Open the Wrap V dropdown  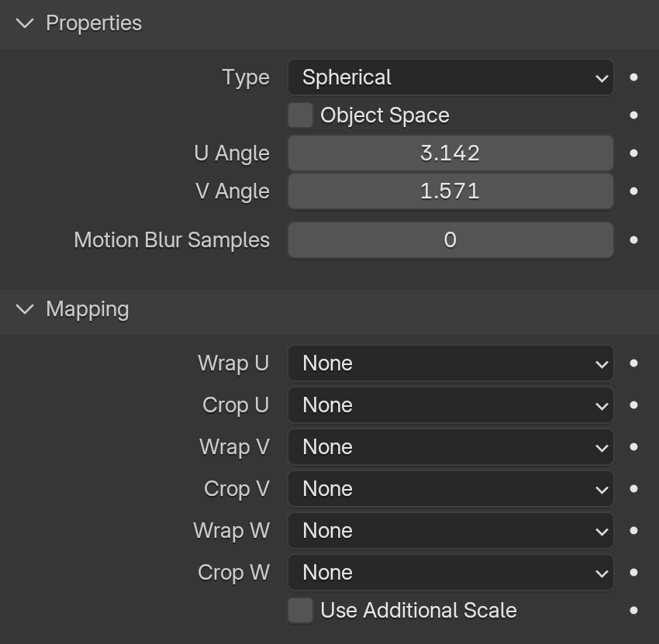coord(450,447)
